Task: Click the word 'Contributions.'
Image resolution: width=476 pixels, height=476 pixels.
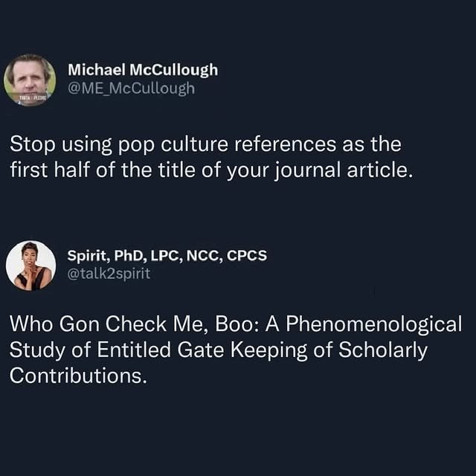Action: pyautogui.click(x=78, y=376)
